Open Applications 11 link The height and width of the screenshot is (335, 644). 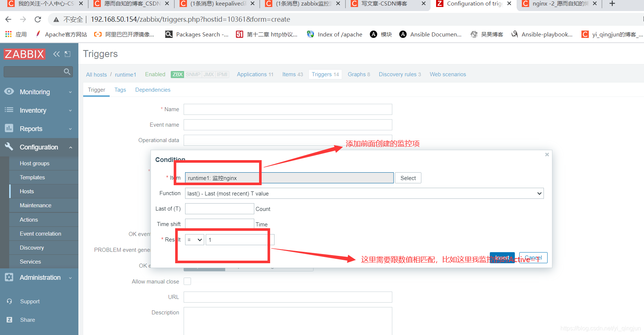(x=255, y=74)
